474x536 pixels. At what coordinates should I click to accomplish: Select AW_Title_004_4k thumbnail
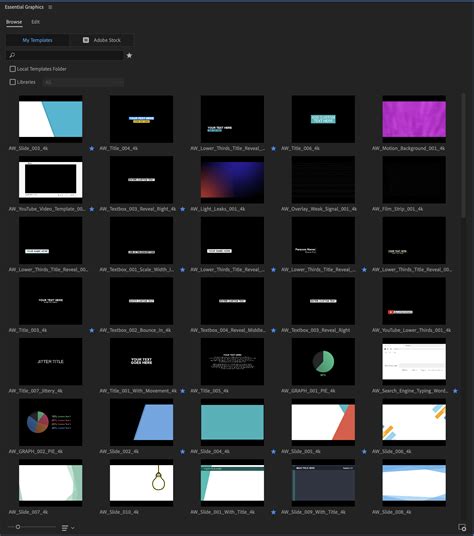coord(141,119)
